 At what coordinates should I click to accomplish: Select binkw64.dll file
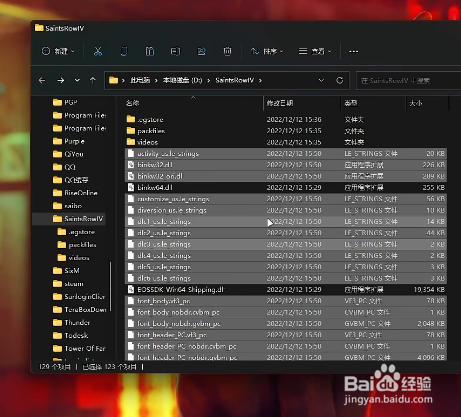click(286, 187)
